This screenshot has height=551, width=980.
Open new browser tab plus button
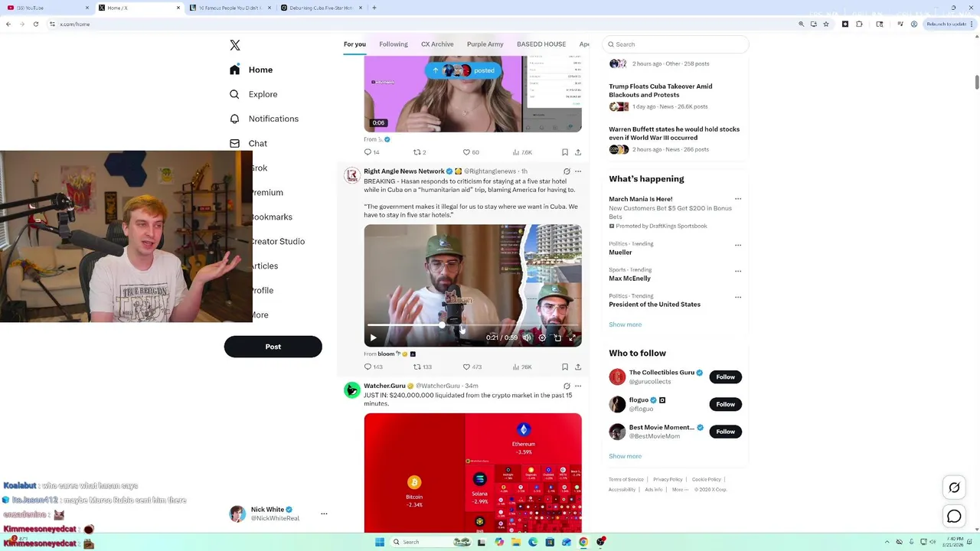[374, 8]
